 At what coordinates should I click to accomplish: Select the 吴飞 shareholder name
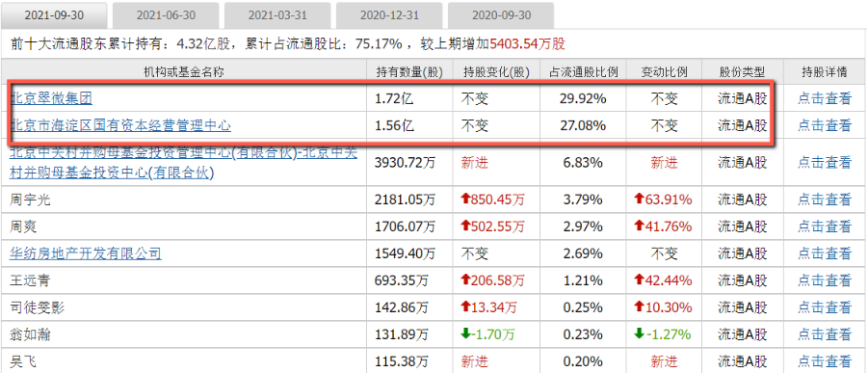point(23,361)
